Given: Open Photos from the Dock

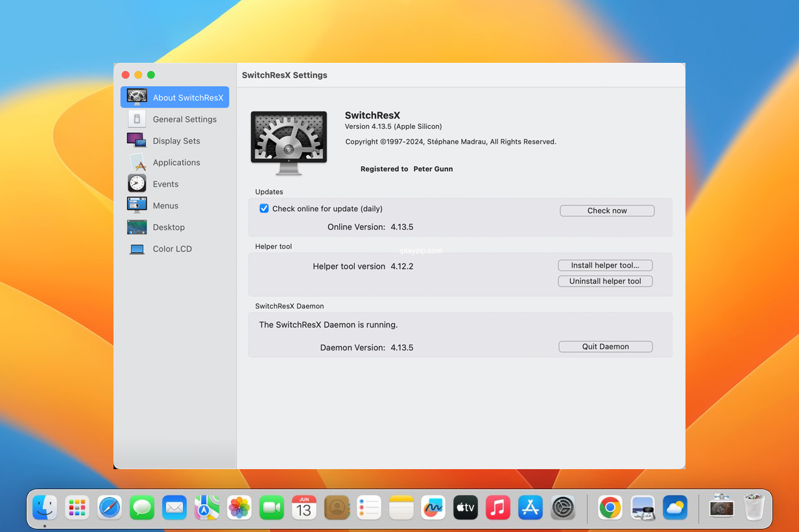Looking at the screenshot, I should (x=239, y=507).
